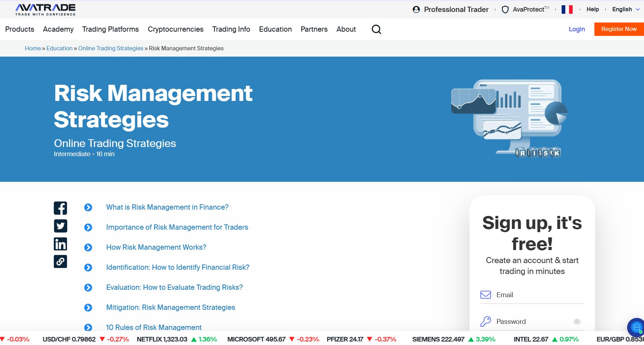The width and height of the screenshot is (644, 345).
Task: Share page on Twitter
Action: coord(60,226)
